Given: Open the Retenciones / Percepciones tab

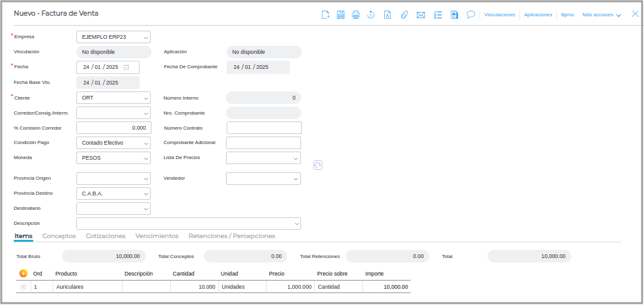Looking at the screenshot, I should click(x=232, y=236).
